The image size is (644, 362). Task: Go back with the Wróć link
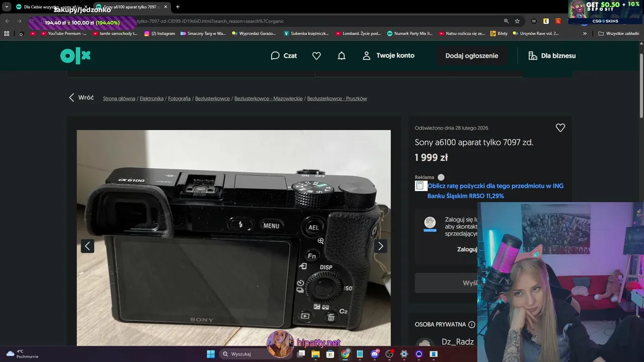pos(82,98)
